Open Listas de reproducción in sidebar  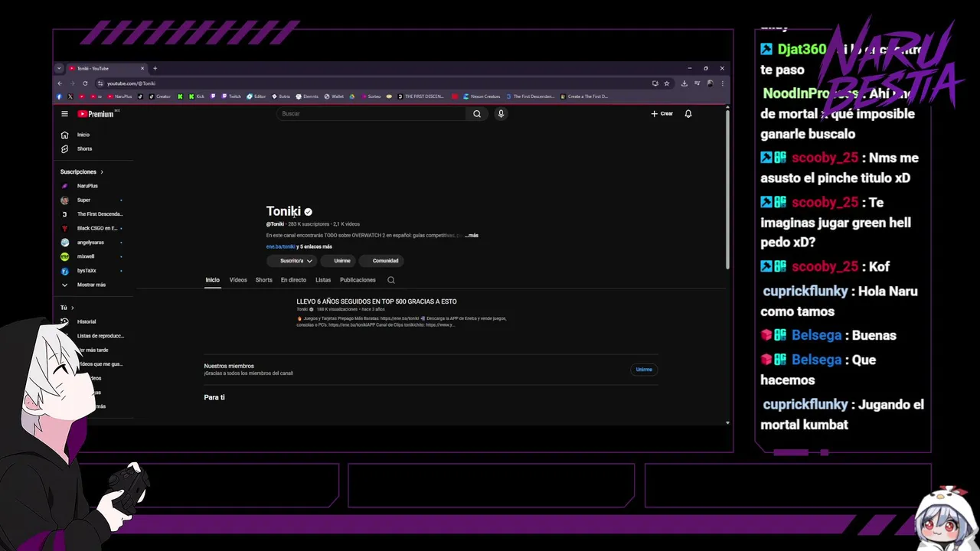click(100, 336)
